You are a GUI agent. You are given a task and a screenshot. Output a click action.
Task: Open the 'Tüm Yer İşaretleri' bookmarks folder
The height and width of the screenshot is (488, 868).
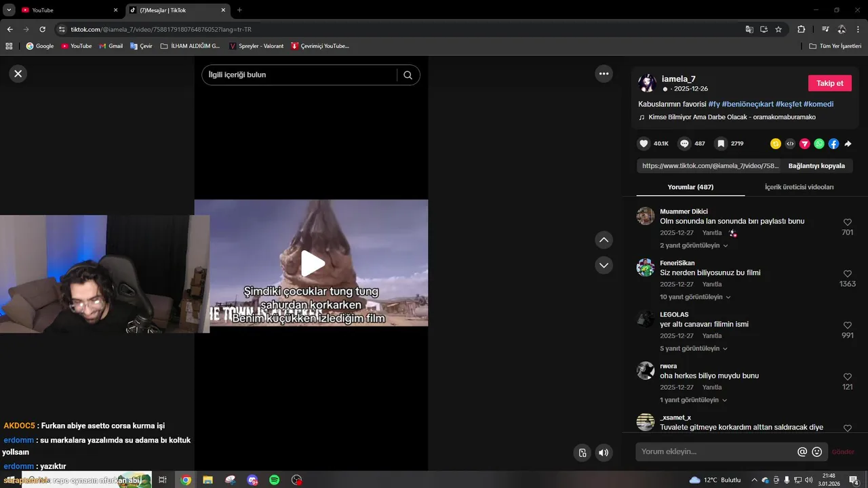[835, 46]
